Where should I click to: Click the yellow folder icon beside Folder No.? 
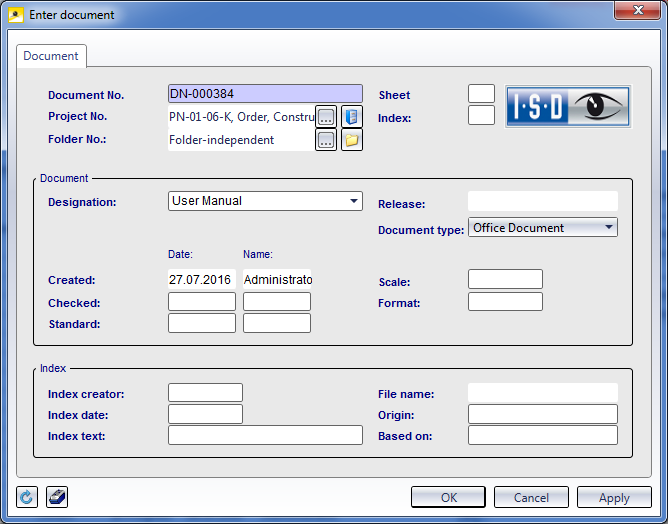click(351, 140)
